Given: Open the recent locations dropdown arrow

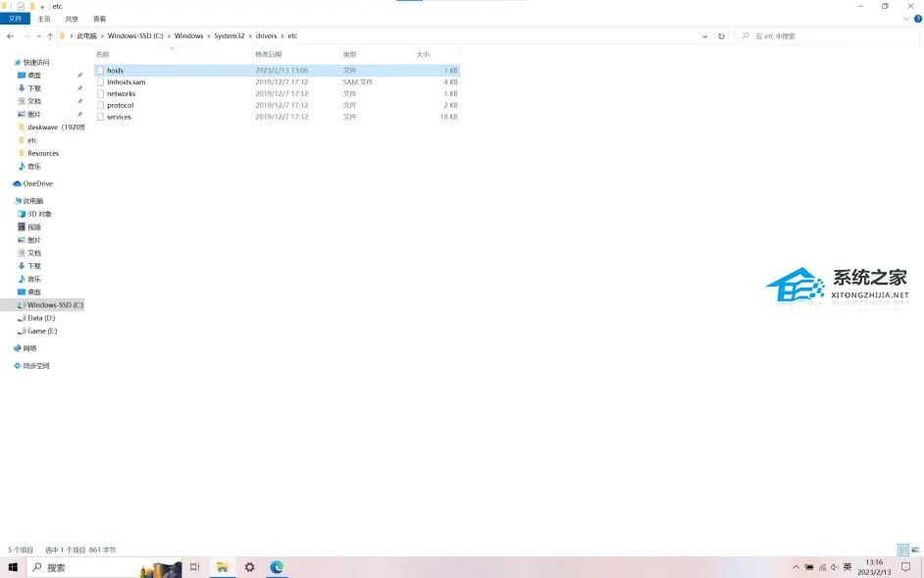Looking at the screenshot, I should (38, 36).
